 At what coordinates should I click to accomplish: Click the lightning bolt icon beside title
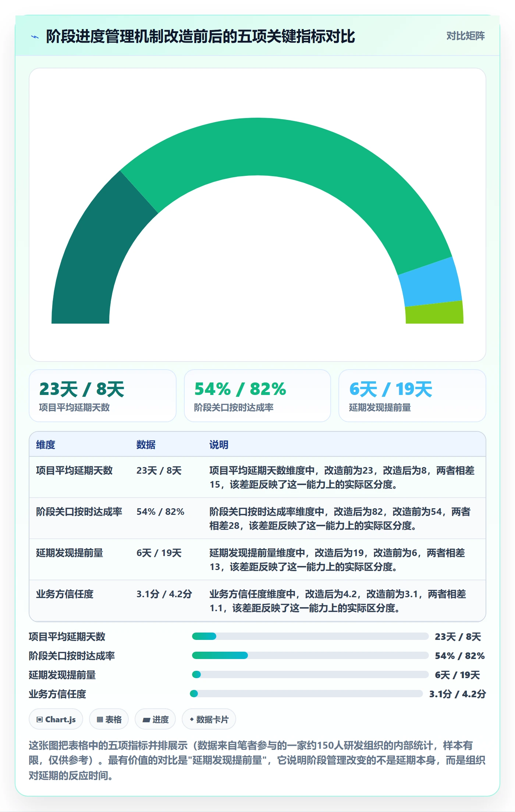point(35,37)
